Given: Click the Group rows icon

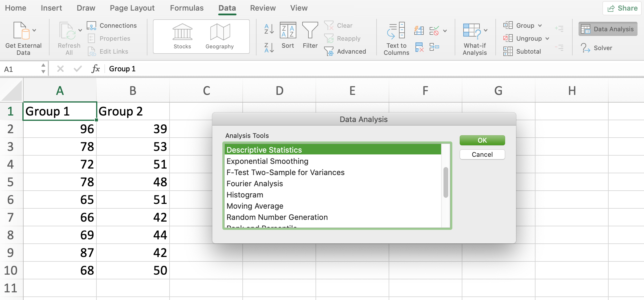Looking at the screenshot, I should click(x=508, y=25).
